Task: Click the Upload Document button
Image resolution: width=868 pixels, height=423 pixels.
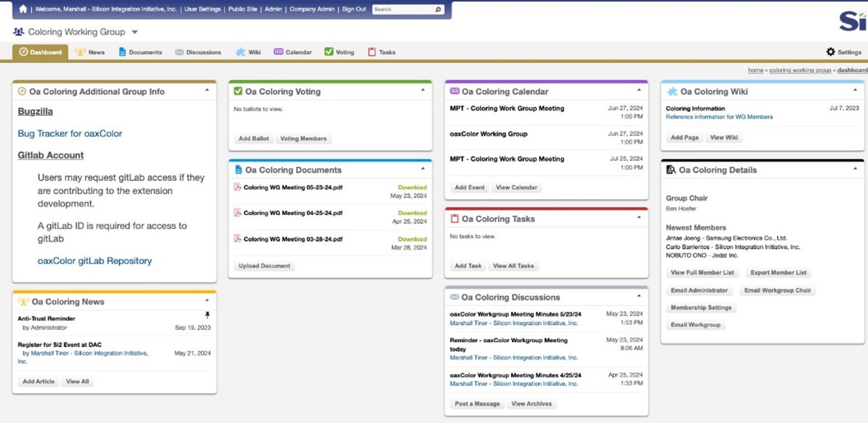Action: [x=265, y=266]
